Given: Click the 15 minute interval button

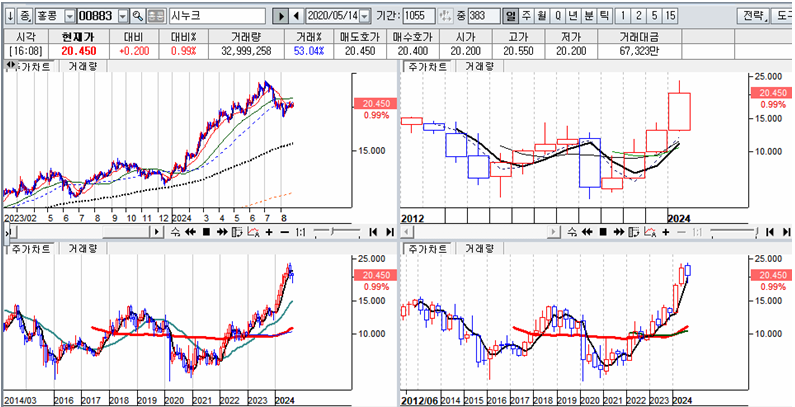Looking at the screenshot, I should coord(669,17).
